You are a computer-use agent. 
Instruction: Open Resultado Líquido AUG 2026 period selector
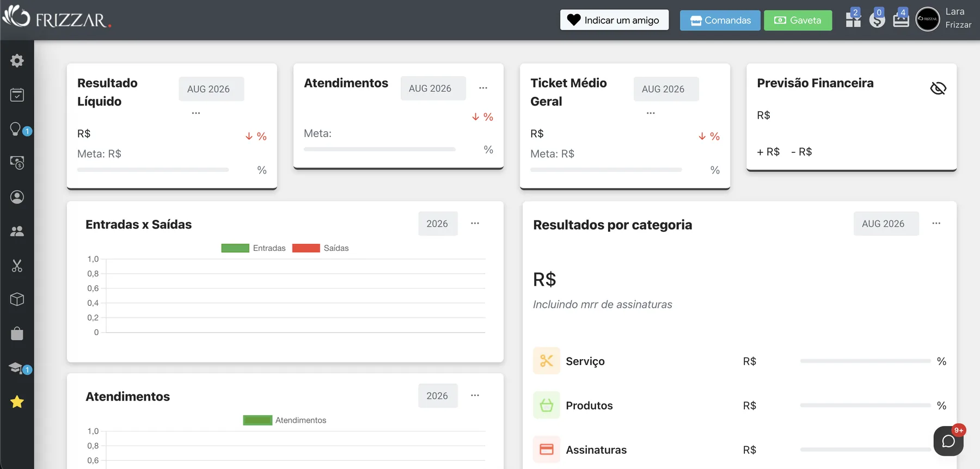(211, 89)
